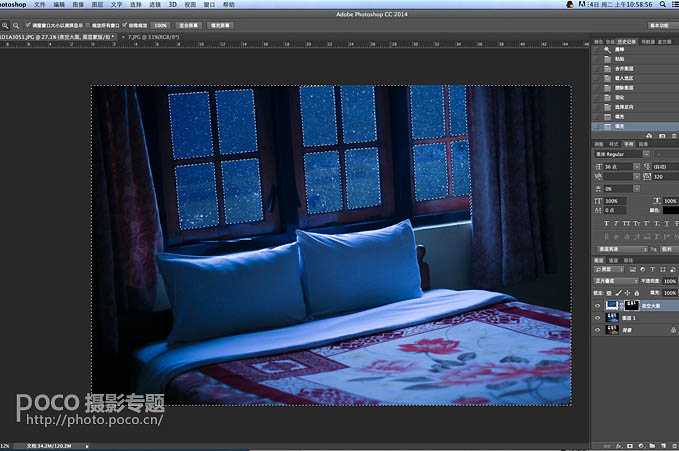
Task: Select the highlighted last history state
Action: (635, 126)
